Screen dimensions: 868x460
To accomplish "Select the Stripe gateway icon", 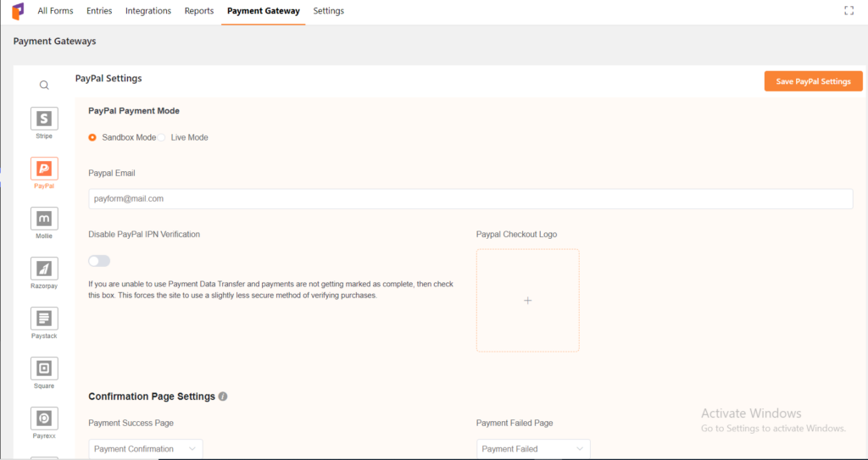I will [44, 119].
